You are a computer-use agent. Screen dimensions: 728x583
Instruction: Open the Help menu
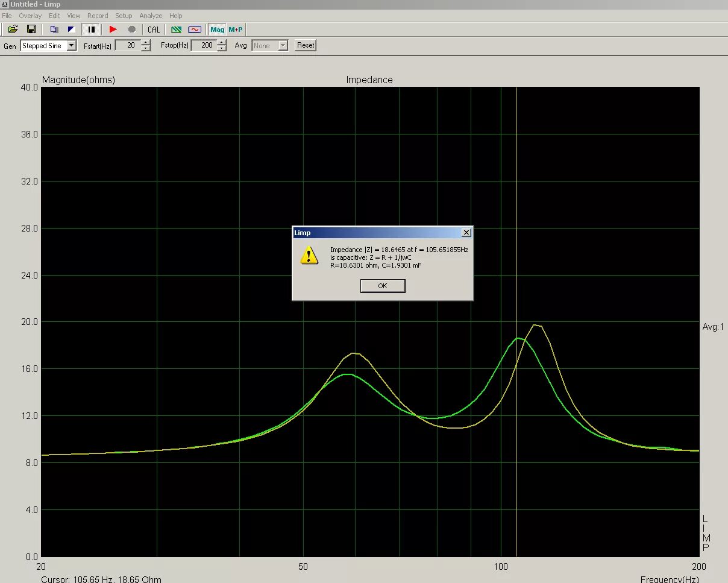pyautogui.click(x=175, y=16)
